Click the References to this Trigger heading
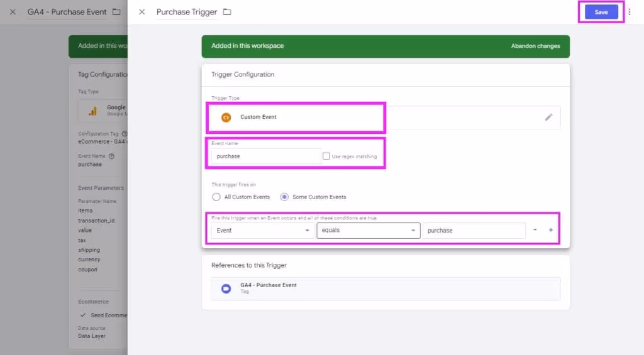 (x=249, y=265)
